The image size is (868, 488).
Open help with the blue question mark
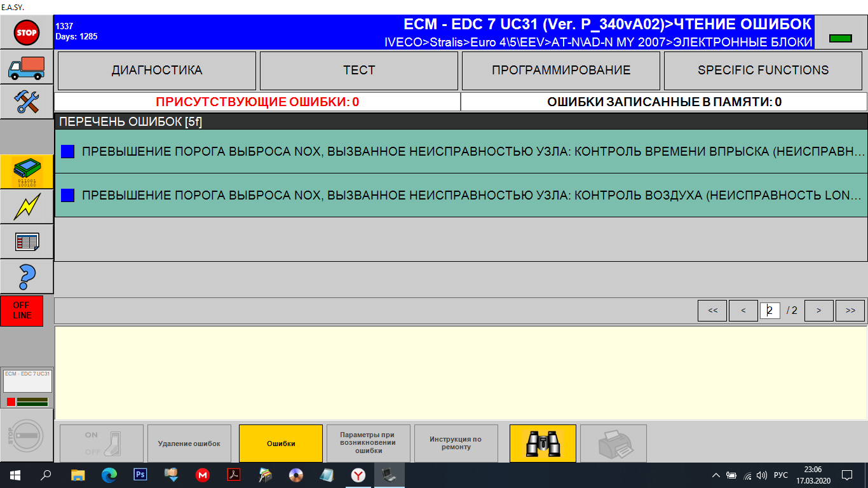click(27, 276)
